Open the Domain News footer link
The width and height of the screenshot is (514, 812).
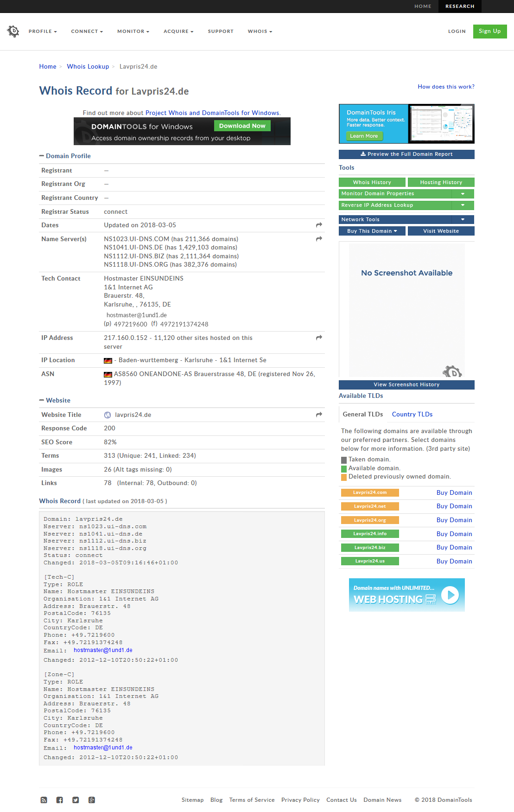coord(382,800)
